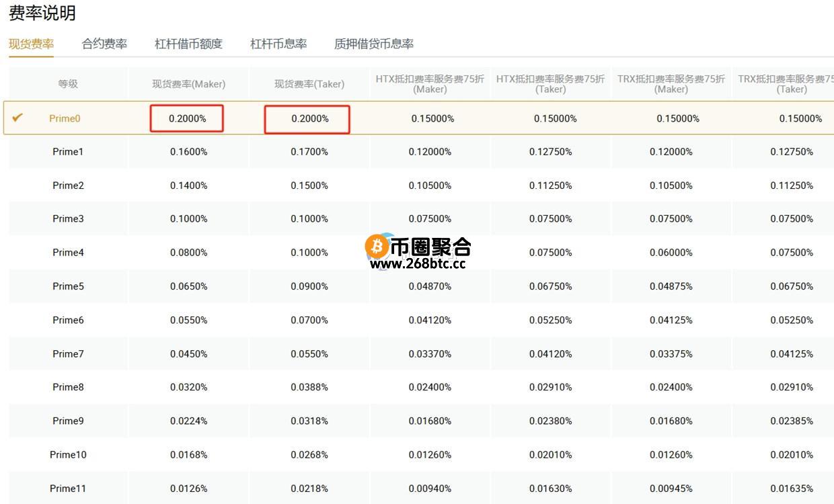Viewport: 834px width, 504px height.
Task: Click the 现货费率(Maker) column header
Action: (189, 84)
